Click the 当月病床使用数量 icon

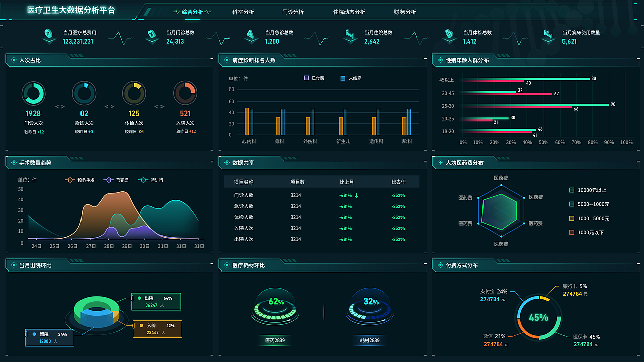click(x=548, y=36)
